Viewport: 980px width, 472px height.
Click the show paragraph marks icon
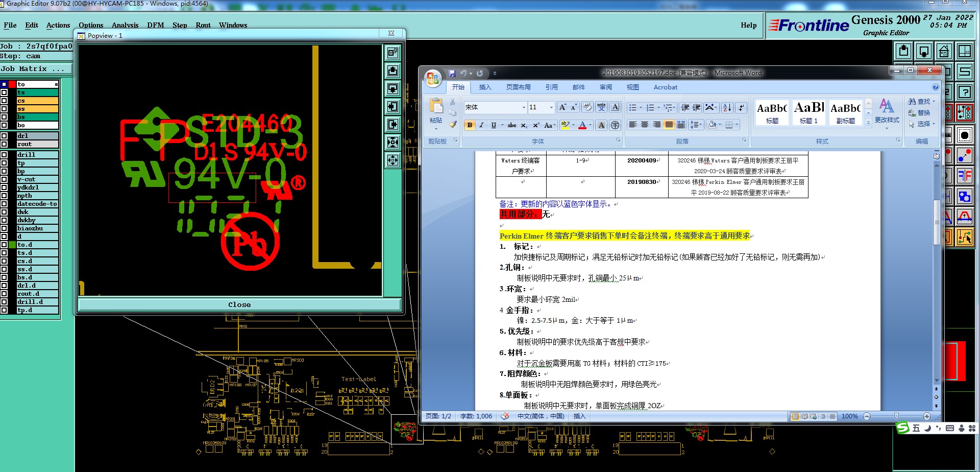coord(741,107)
